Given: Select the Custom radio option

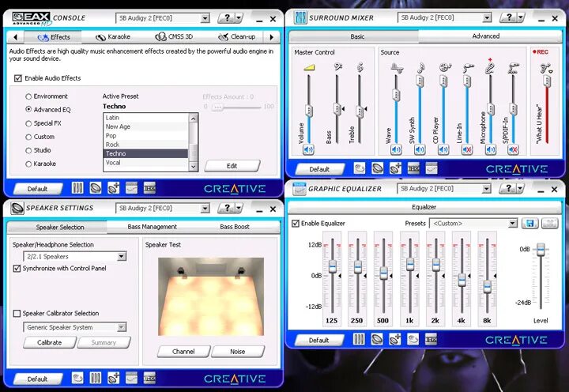Looking at the screenshot, I should (28, 137).
